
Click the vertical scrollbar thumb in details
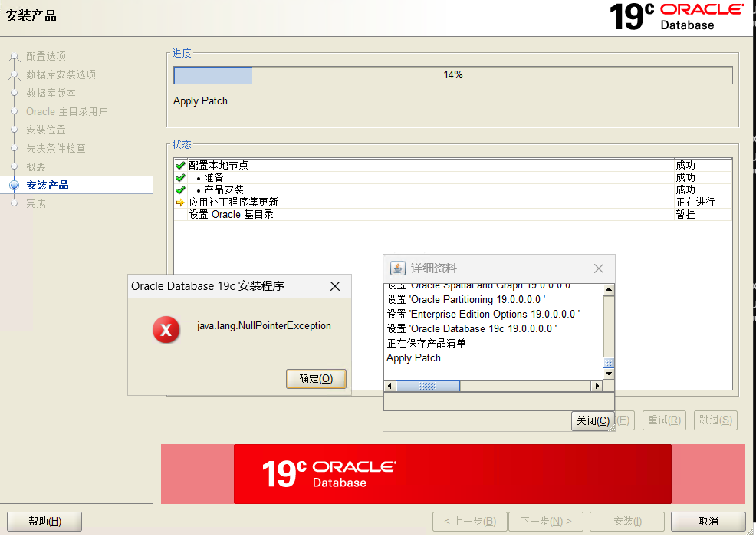point(609,362)
